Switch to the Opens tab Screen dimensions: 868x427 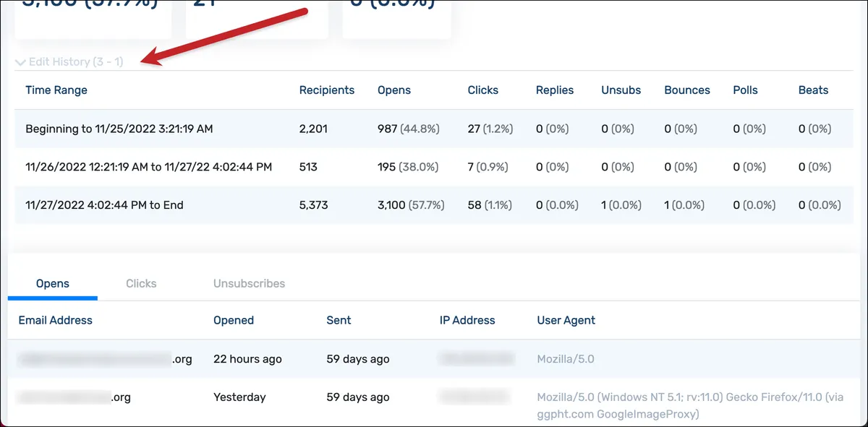(x=53, y=284)
